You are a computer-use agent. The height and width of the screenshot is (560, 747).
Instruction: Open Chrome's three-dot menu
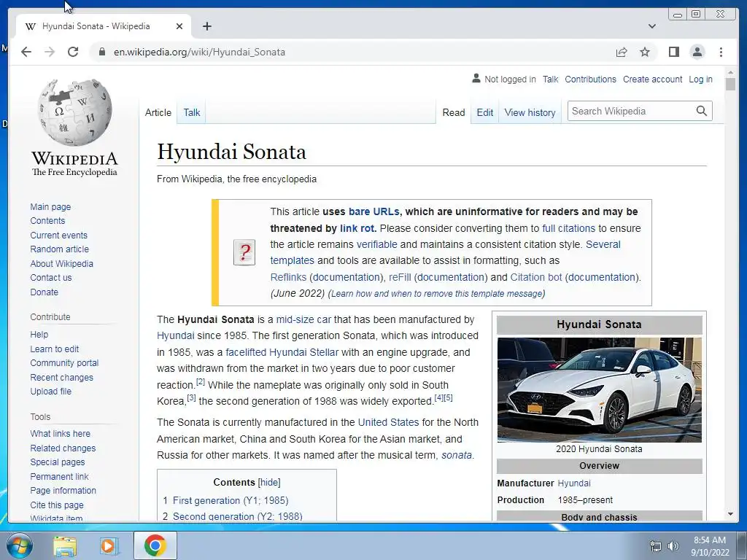(721, 52)
